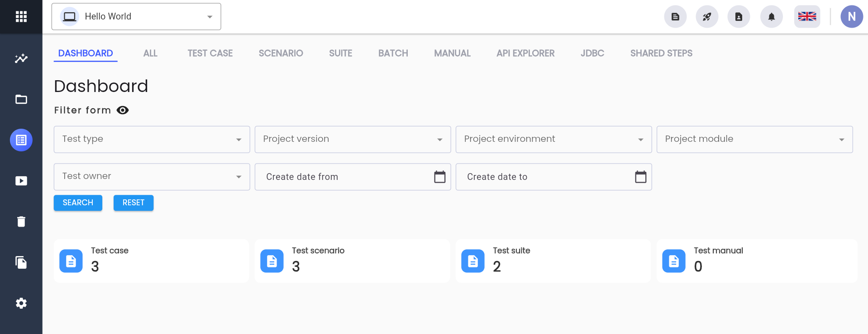Switch to the TEST CASE tab
Image resolution: width=868 pixels, height=334 pixels.
210,53
